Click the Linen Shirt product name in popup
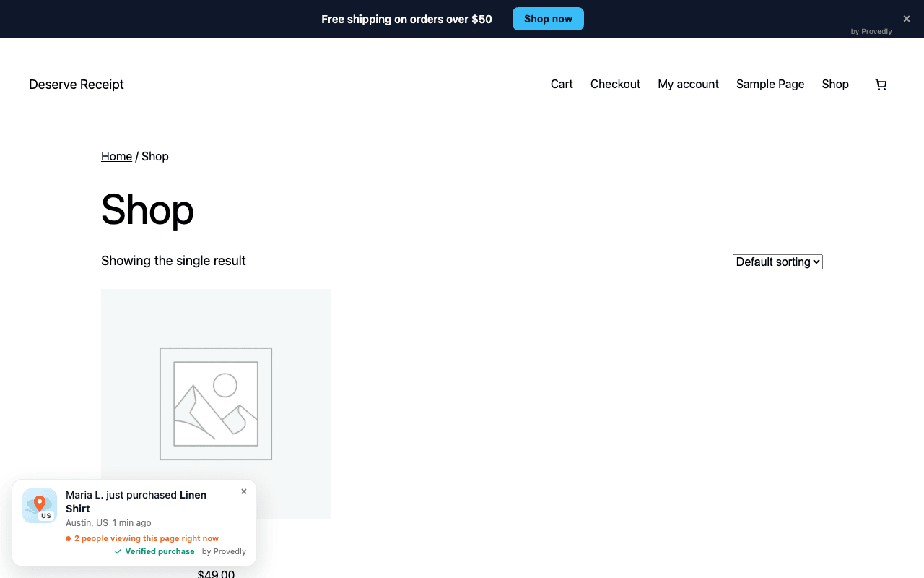The height and width of the screenshot is (578, 924). [136, 501]
